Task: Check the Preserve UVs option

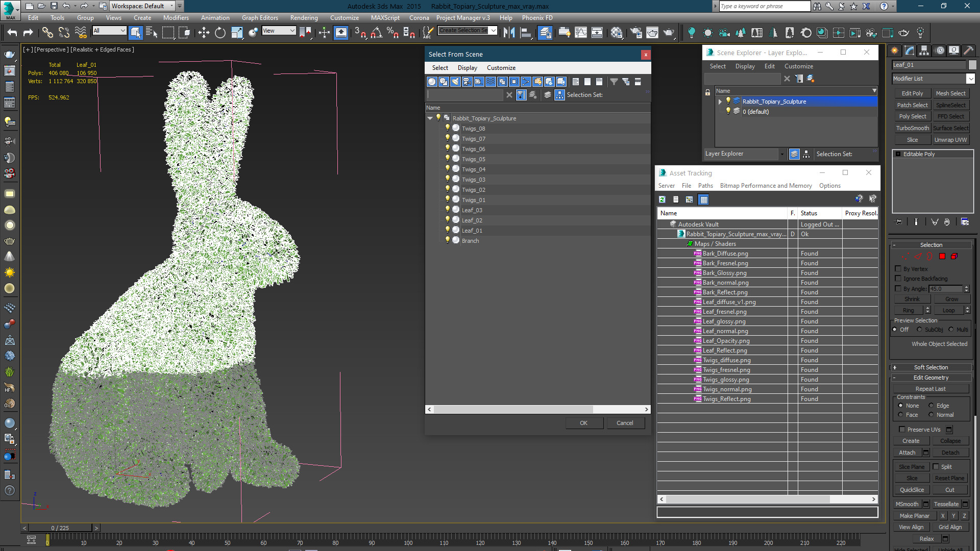Action: pos(902,430)
